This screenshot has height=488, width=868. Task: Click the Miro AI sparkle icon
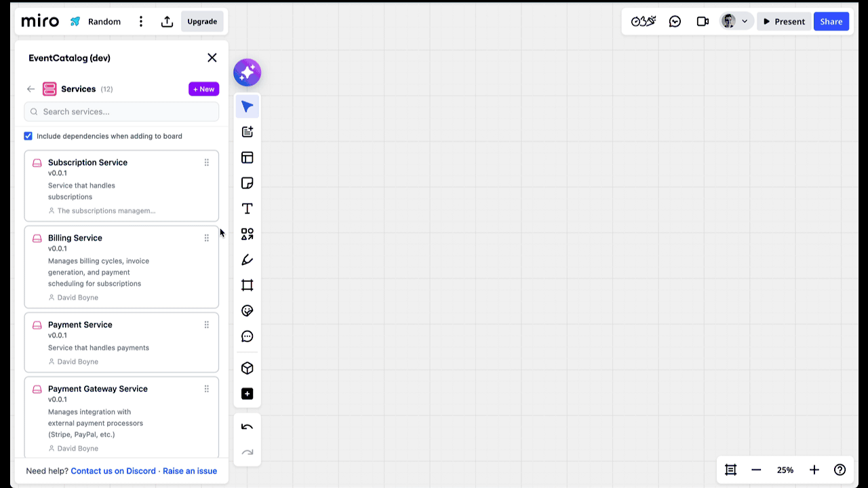click(247, 72)
